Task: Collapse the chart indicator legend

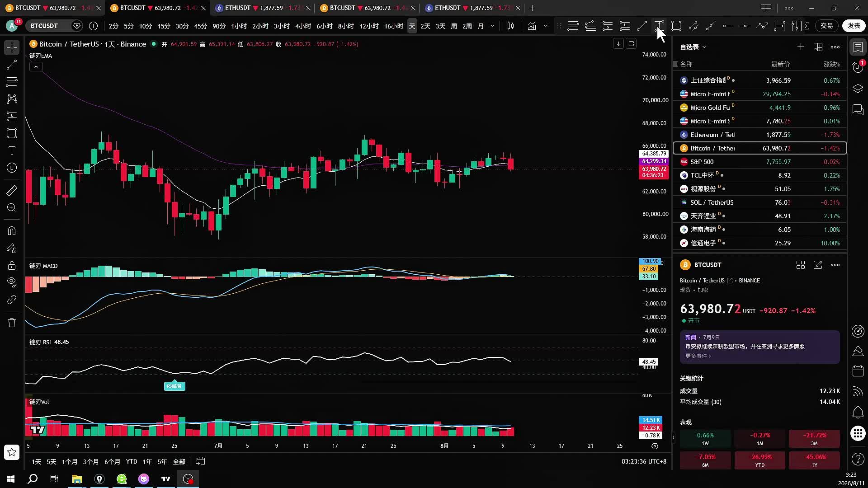Action: tap(36, 67)
